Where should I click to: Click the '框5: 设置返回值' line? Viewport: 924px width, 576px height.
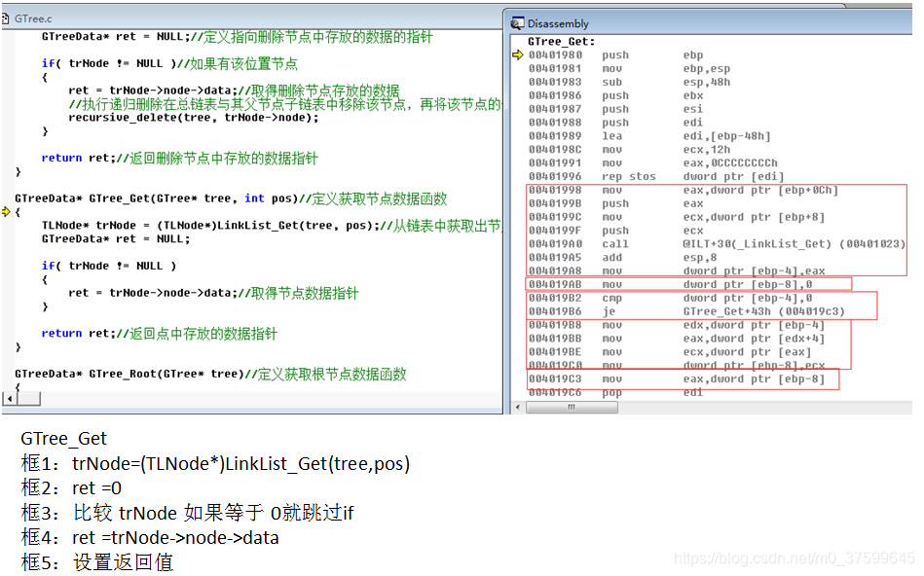(97, 562)
